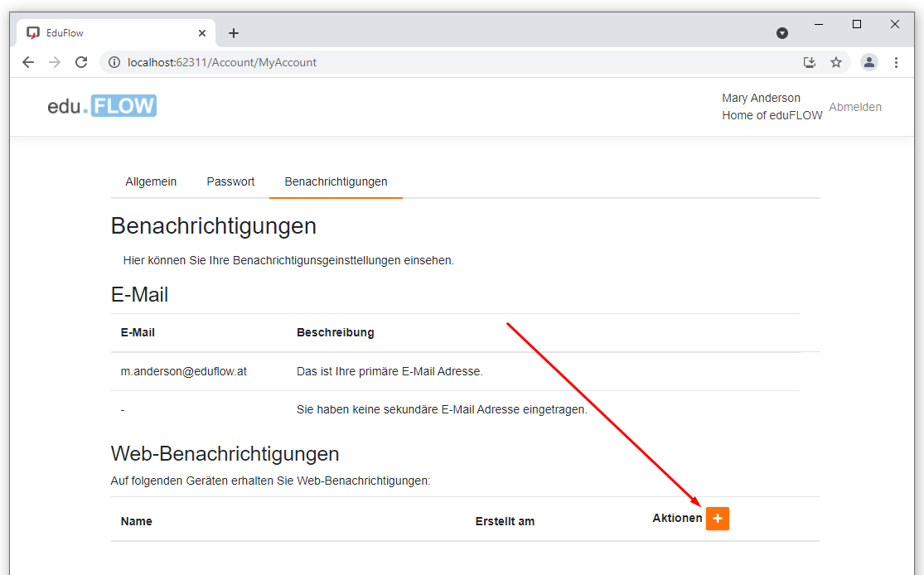The height and width of the screenshot is (575, 924).
Task: Go back to the previous page
Action: click(28, 62)
